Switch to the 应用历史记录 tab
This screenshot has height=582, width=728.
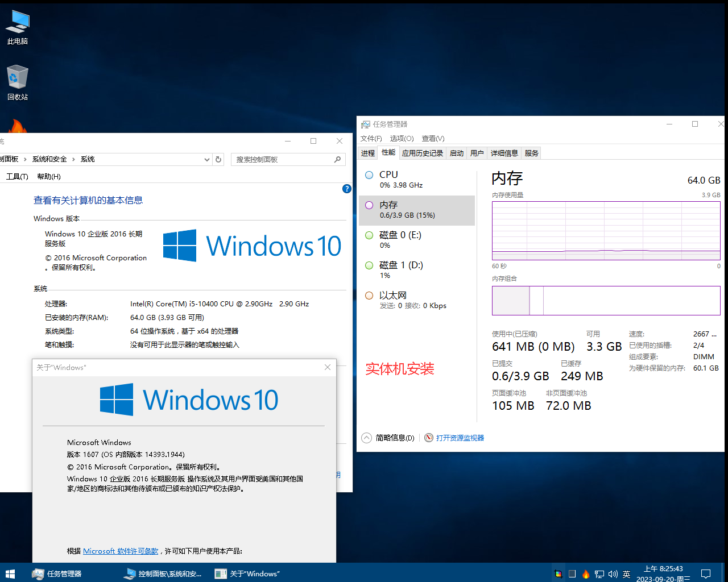pos(423,153)
